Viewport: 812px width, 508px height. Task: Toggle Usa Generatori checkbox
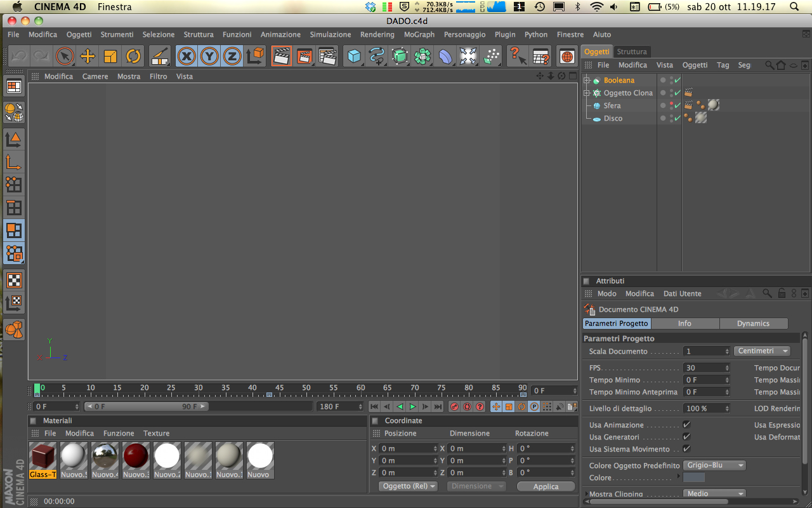pyautogui.click(x=686, y=437)
